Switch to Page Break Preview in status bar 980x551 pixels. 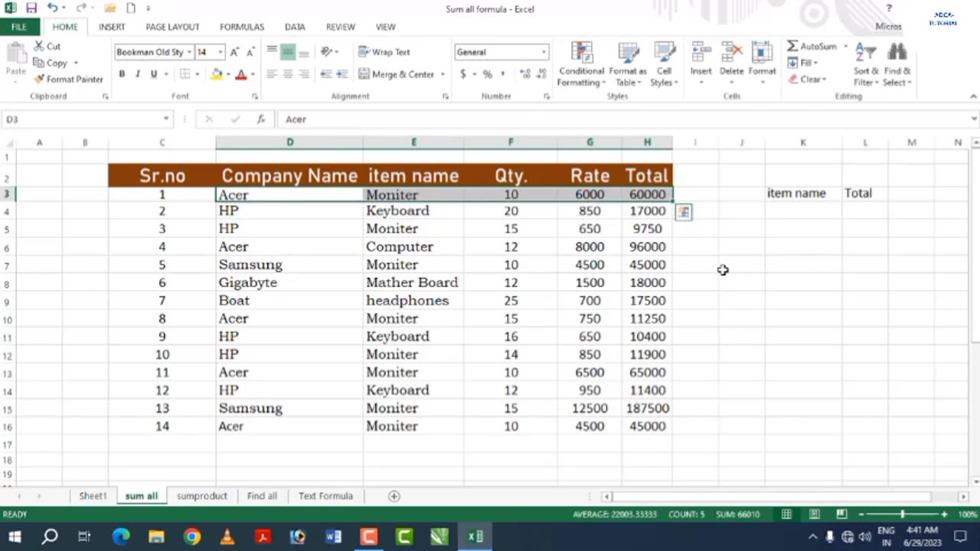pos(841,514)
